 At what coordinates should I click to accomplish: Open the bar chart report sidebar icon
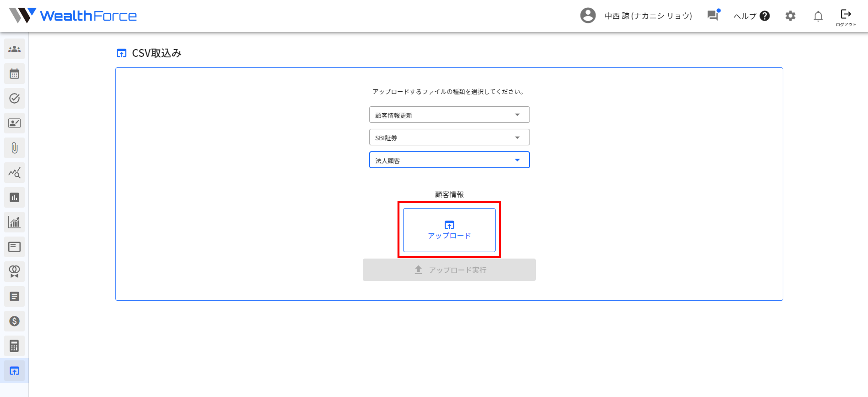pyautogui.click(x=14, y=197)
